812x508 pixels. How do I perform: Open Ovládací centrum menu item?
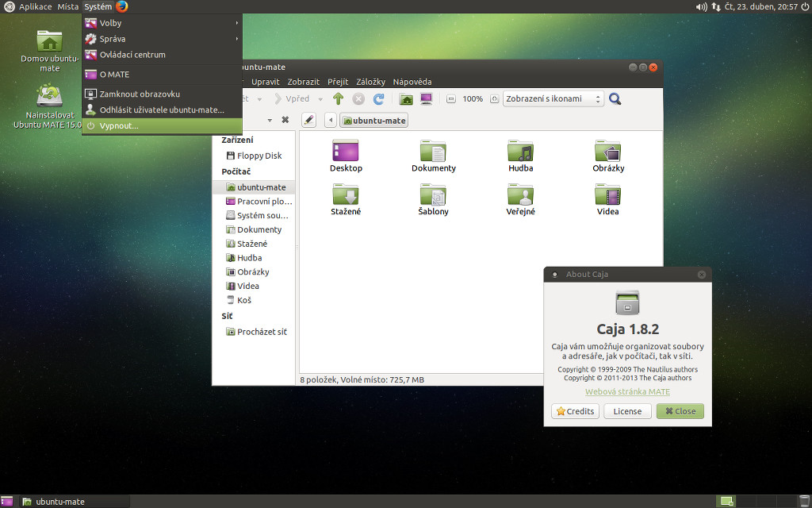tap(162, 55)
